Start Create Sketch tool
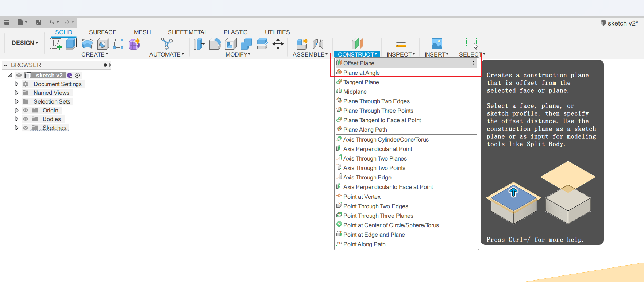 pos(56,44)
